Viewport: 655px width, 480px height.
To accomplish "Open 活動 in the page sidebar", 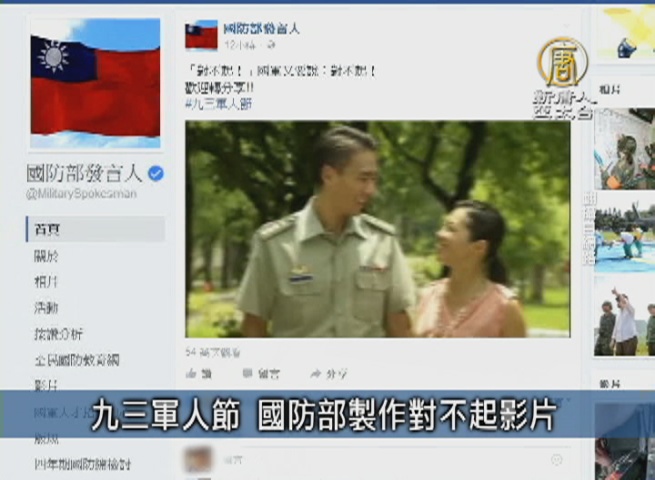I will (x=46, y=308).
